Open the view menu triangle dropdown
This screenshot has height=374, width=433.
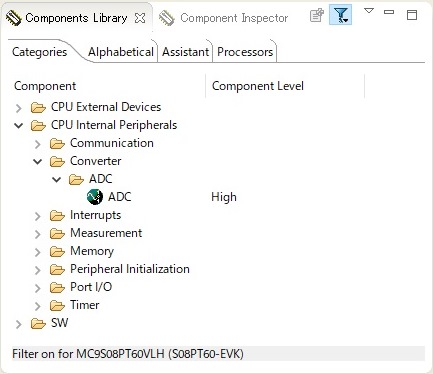369,11
